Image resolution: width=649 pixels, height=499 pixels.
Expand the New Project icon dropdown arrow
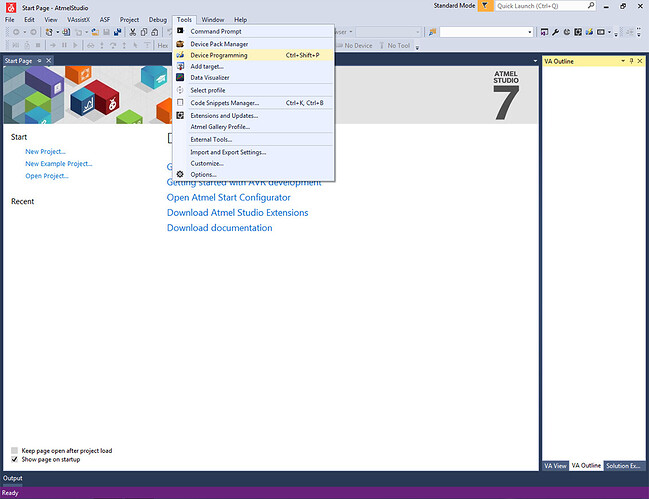click(58, 32)
